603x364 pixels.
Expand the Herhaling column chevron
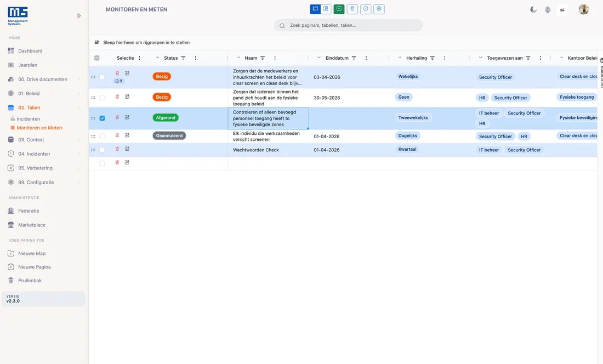pos(400,58)
